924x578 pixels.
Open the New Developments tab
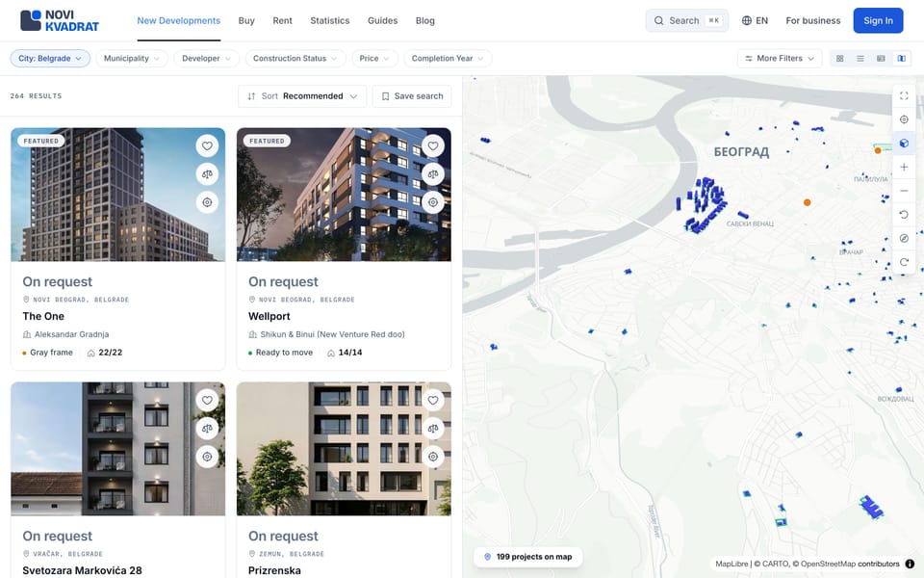pyautogui.click(x=179, y=20)
